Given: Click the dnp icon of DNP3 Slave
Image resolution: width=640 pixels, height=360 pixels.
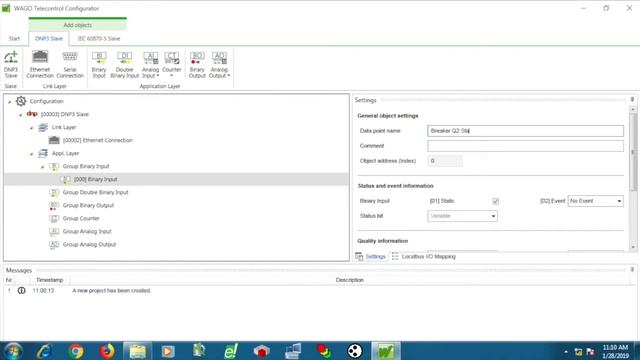Looking at the screenshot, I should pyautogui.click(x=32, y=114).
